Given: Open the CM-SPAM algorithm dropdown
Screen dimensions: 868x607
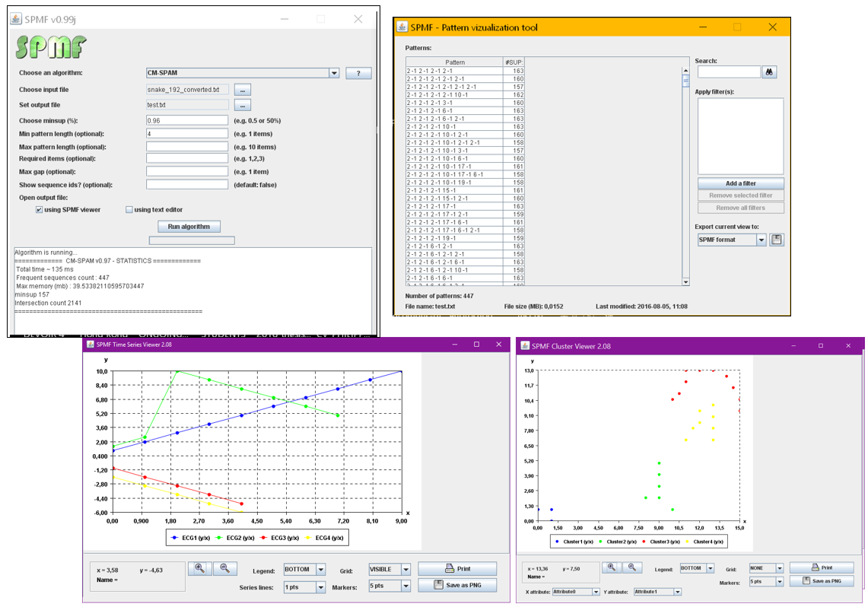Looking at the screenshot, I should pyautogui.click(x=334, y=73).
